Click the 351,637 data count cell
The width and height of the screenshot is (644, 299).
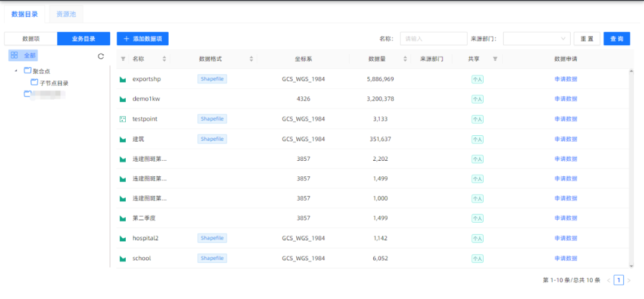(380, 139)
